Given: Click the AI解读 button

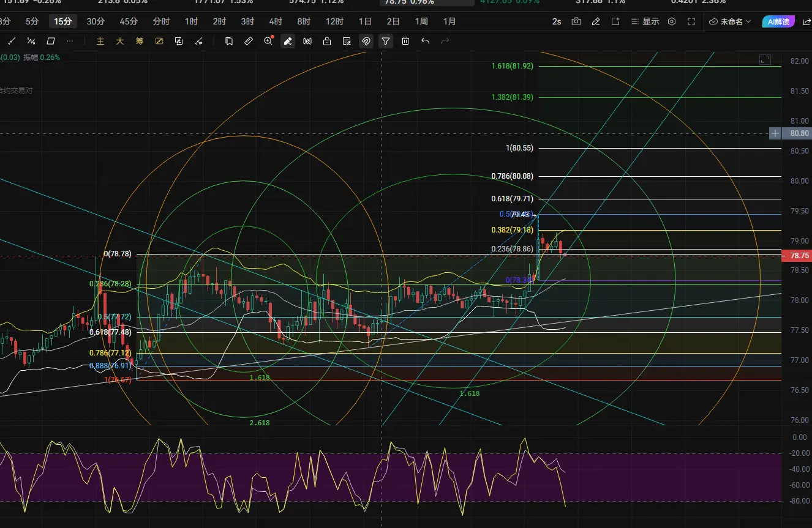Looking at the screenshot, I should click(x=779, y=21).
